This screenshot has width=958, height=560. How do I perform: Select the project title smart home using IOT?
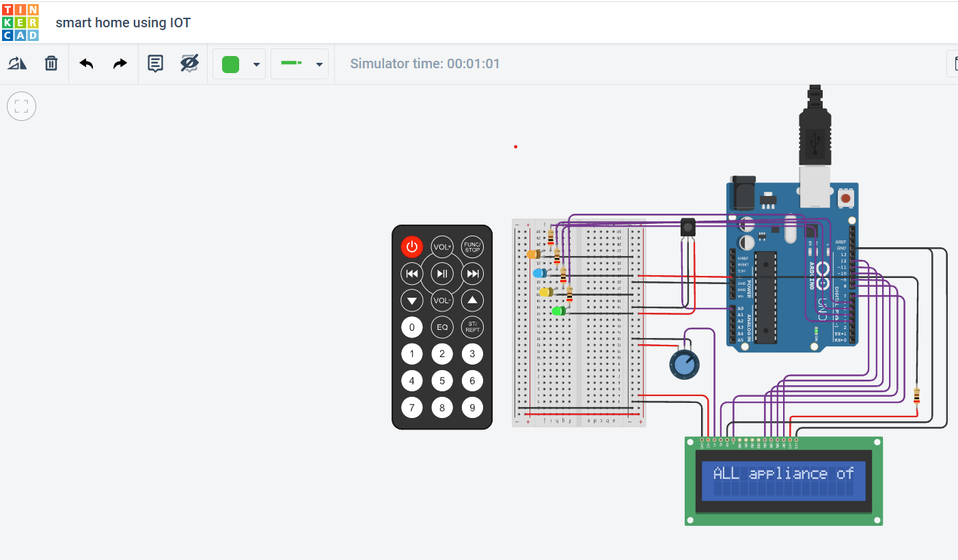click(x=123, y=23)
